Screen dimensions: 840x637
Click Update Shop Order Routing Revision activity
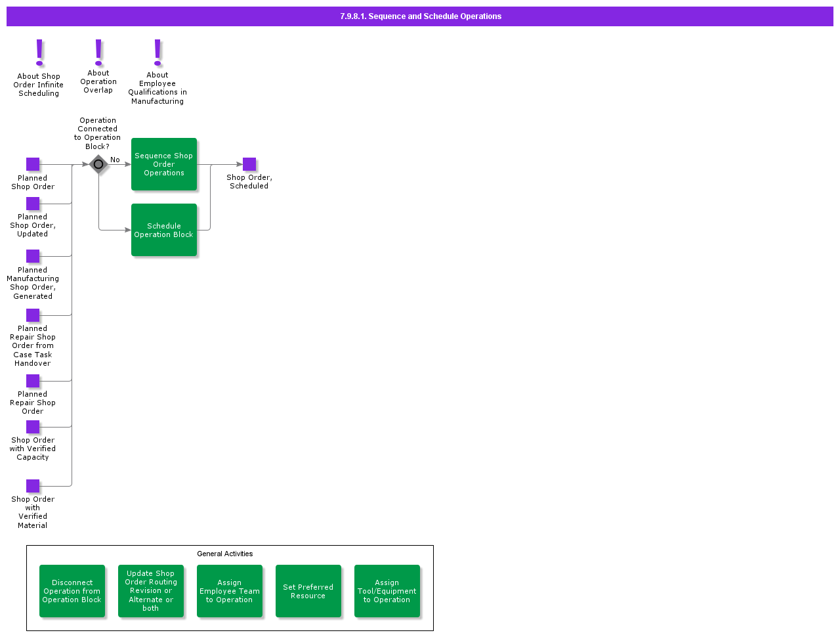click(151, 591)
